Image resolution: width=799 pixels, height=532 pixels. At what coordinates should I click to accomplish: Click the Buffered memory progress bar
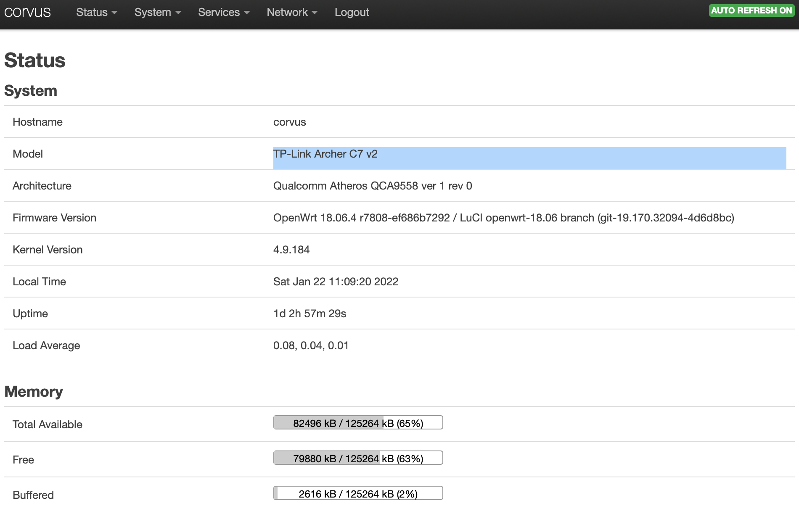358,493
